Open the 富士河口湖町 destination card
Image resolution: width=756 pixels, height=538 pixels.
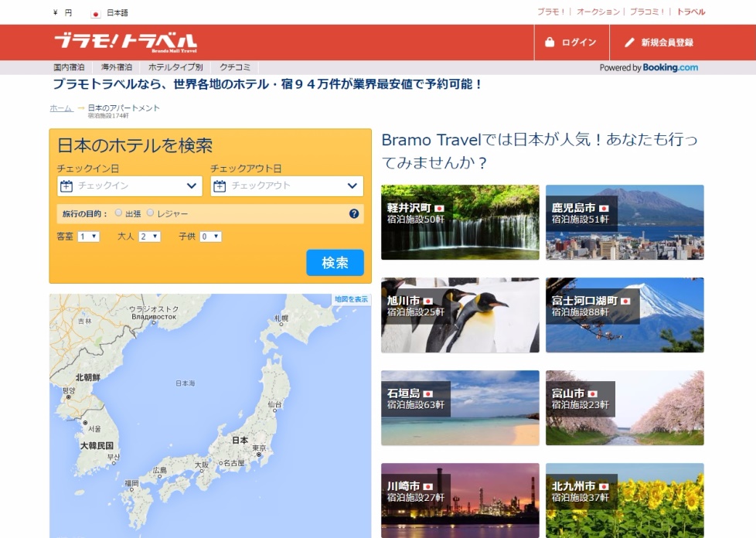click(x=625, y=315)
